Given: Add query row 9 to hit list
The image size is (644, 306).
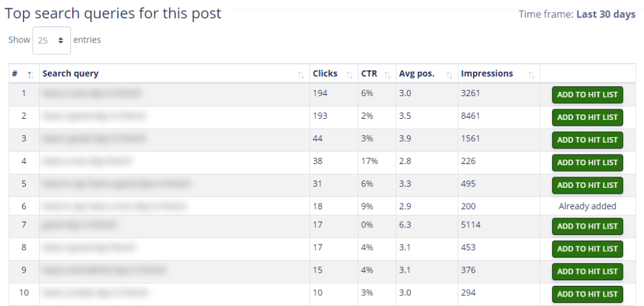Looking at the screenshot, I should 587,271.
